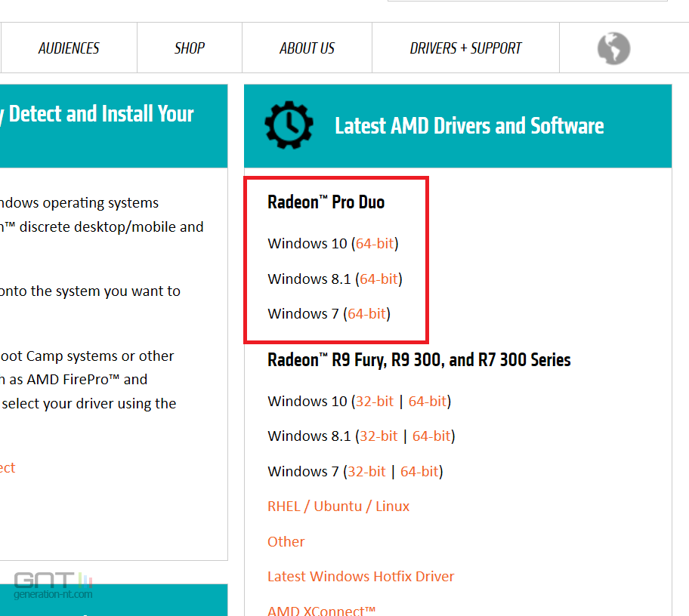Open the ABOUT US menu
Screen dimensions: 689x616
[x=307, y=48]
